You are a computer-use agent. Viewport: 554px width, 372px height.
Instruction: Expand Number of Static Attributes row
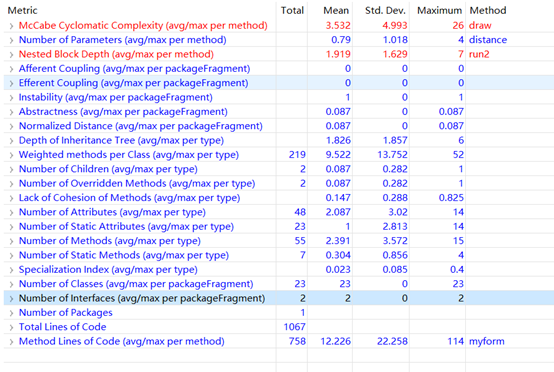coord(11,227)
